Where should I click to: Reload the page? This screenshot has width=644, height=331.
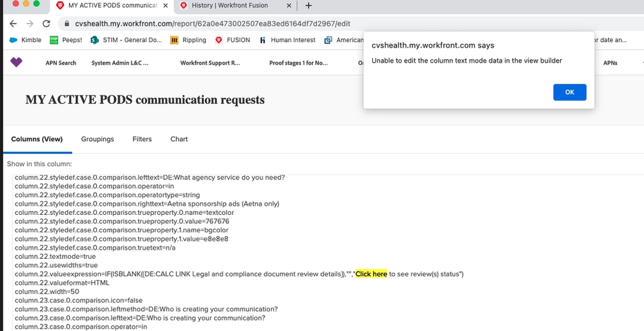tap(46, 23)
